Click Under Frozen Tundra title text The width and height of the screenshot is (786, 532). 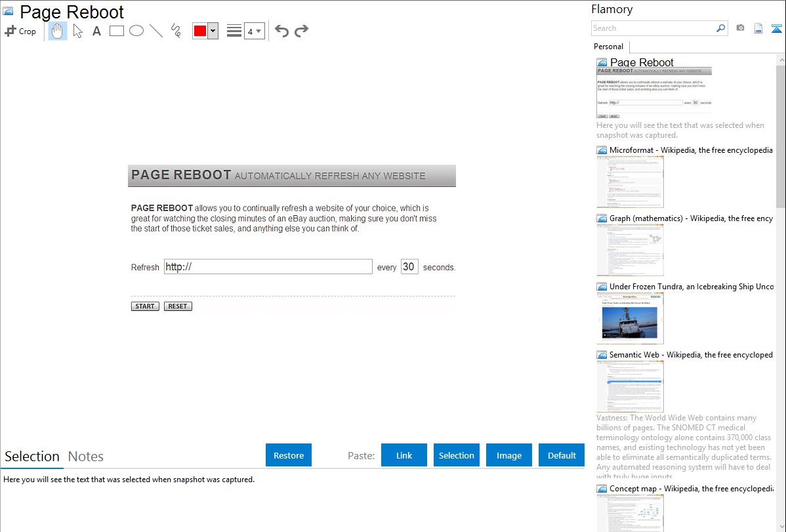point(692,286)
